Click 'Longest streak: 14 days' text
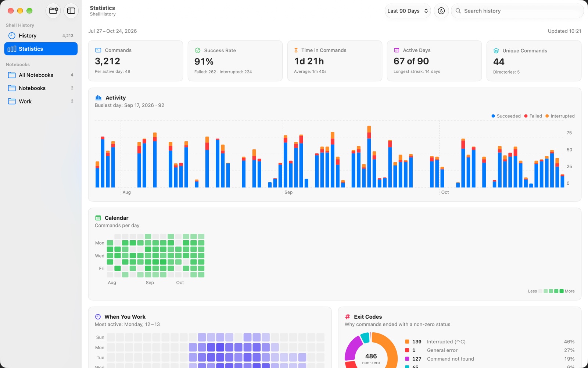 [417, 71]
